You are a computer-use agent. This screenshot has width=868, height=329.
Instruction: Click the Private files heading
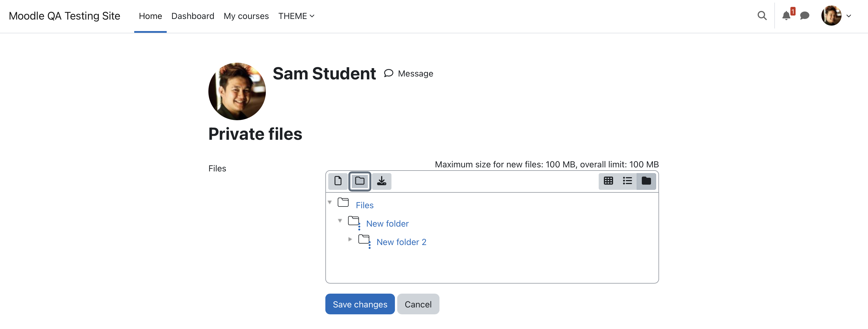click(255, 134)
